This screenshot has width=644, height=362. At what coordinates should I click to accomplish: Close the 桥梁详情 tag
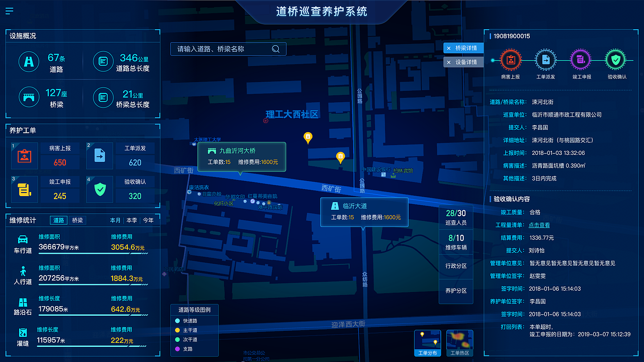[448, 48]
